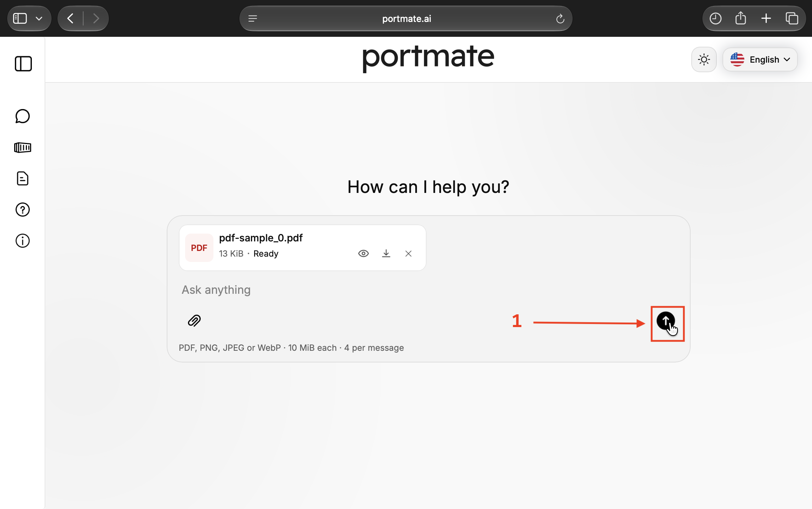Viewport: 812px width, 509px height.
Task: Show Safari tab overview
Action: (792, 18)
